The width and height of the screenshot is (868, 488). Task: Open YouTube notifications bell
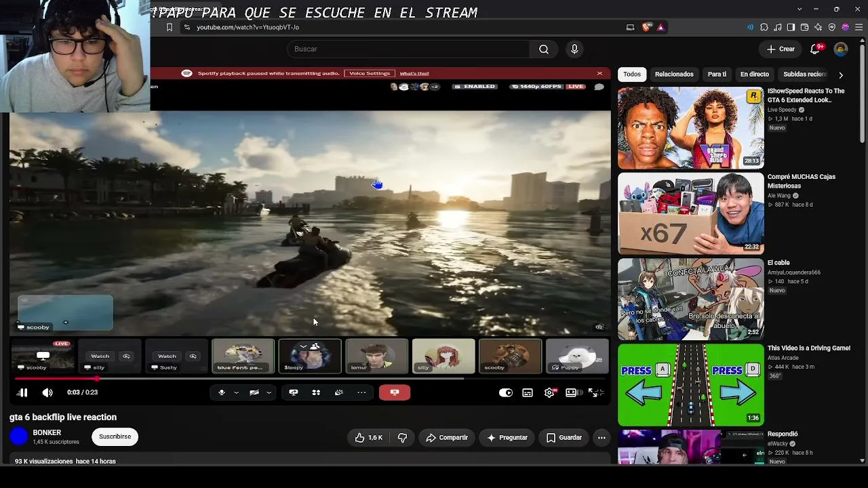click(x=816, y=49)
